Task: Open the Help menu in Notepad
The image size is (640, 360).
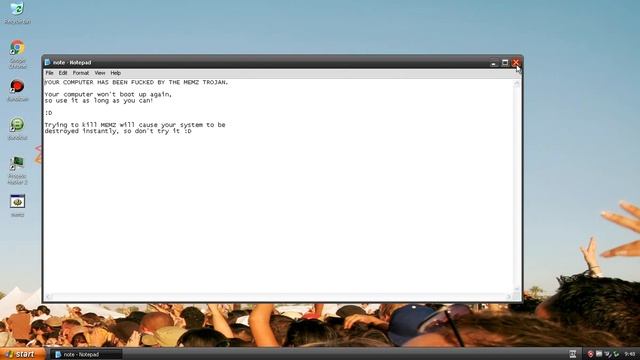Action: coord(116,73)
